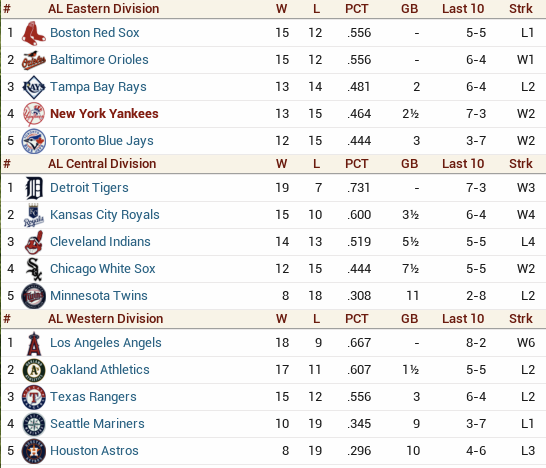Click the Oakland Athletics logo icon
The height and width of the screenshot is (468, 546).
coord(34,370)
